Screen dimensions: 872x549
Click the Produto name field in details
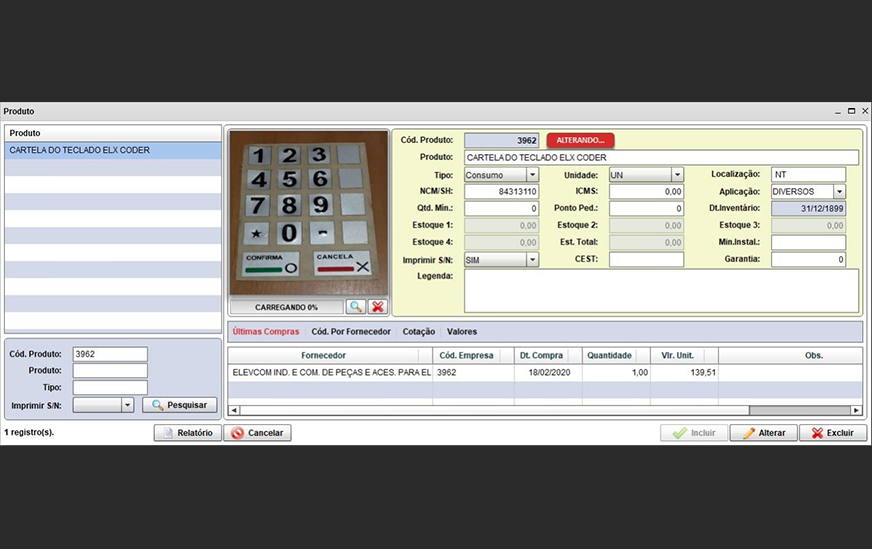(661, 157)
